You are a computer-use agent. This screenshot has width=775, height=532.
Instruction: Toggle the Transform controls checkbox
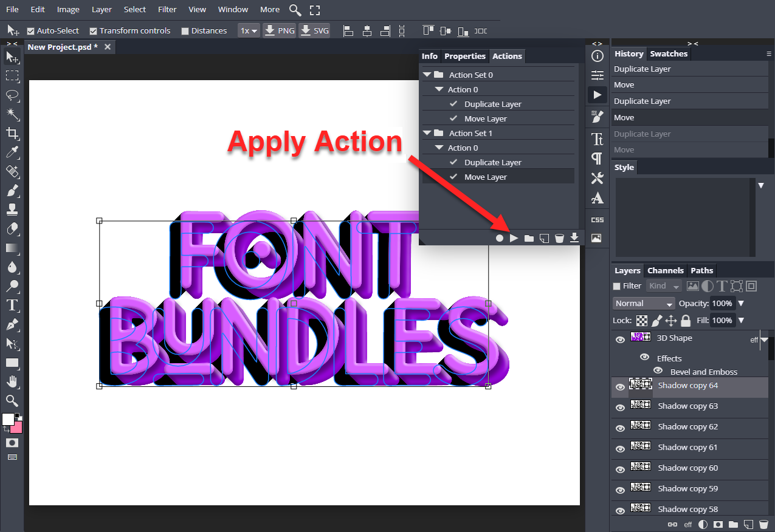93,31
